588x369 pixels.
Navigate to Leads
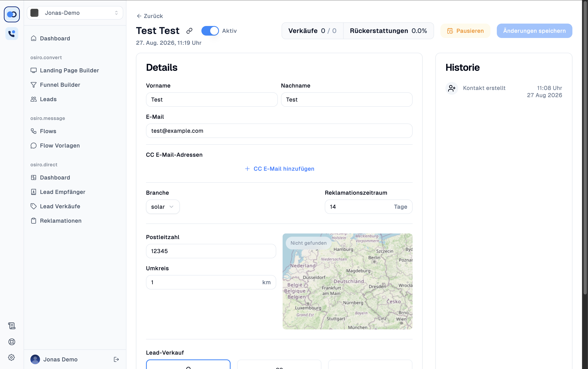coord(48,99)
